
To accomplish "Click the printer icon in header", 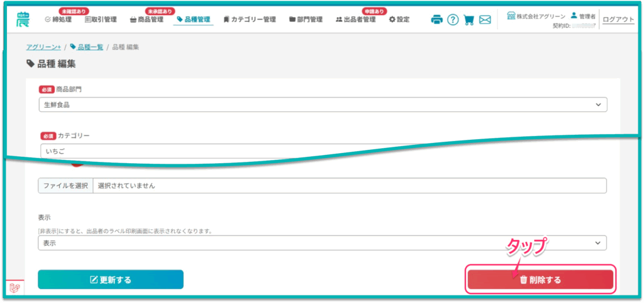I will (x=437, y=20).
